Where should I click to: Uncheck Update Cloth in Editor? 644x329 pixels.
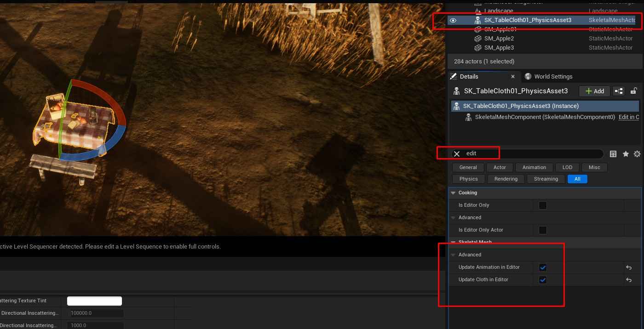pos(543,280)
